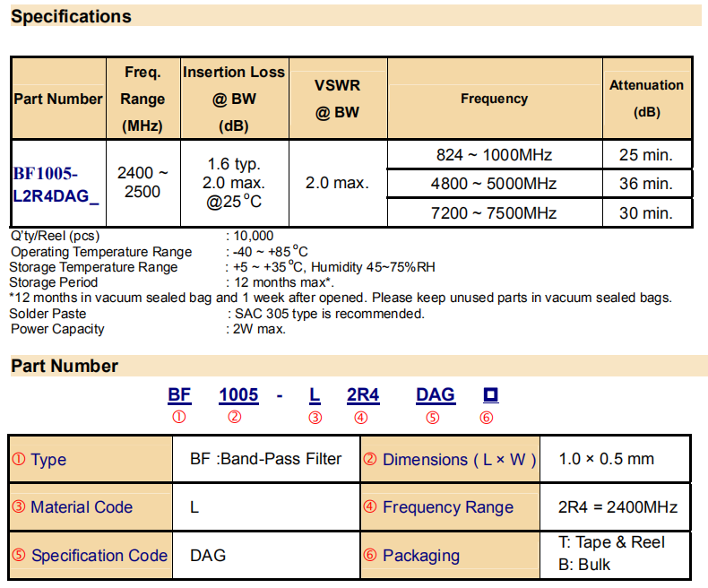Click the "Specification Code" label cell

91,556
